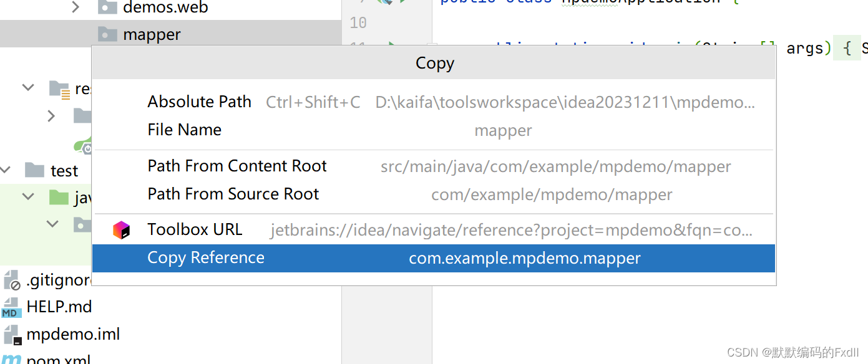Click the src/main/java/com/example/mpdemo/mapper path value

tap(556, 167)
